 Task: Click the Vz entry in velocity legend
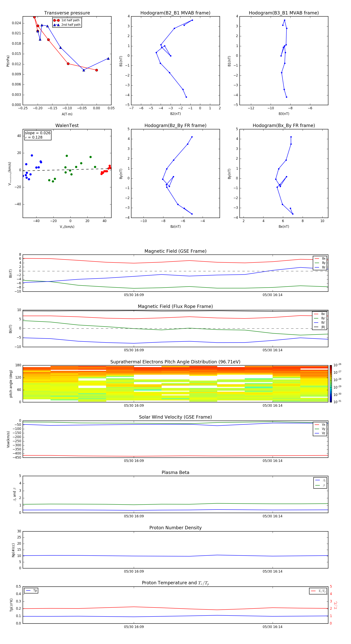[x=320, y=433]
